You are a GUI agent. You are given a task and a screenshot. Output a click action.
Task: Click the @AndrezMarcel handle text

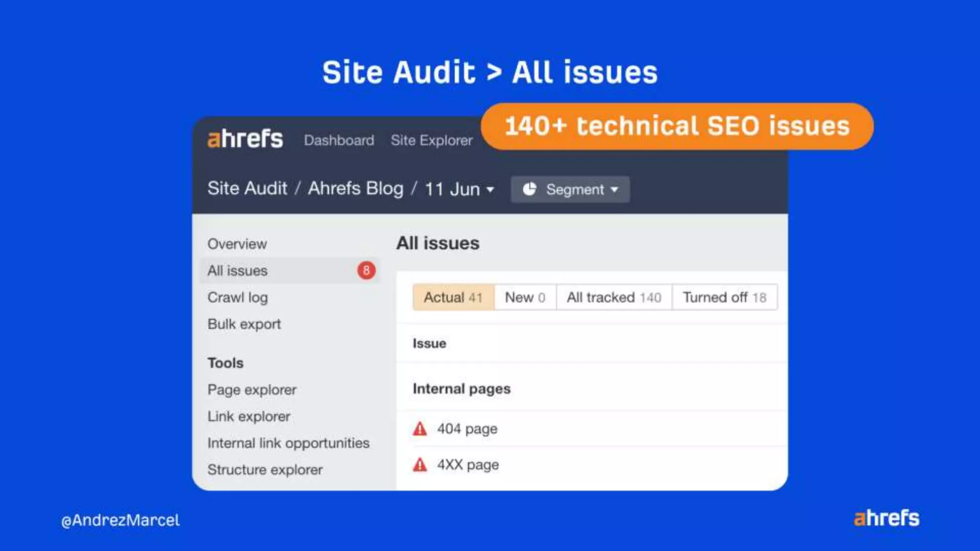click(x=120, y=520)
